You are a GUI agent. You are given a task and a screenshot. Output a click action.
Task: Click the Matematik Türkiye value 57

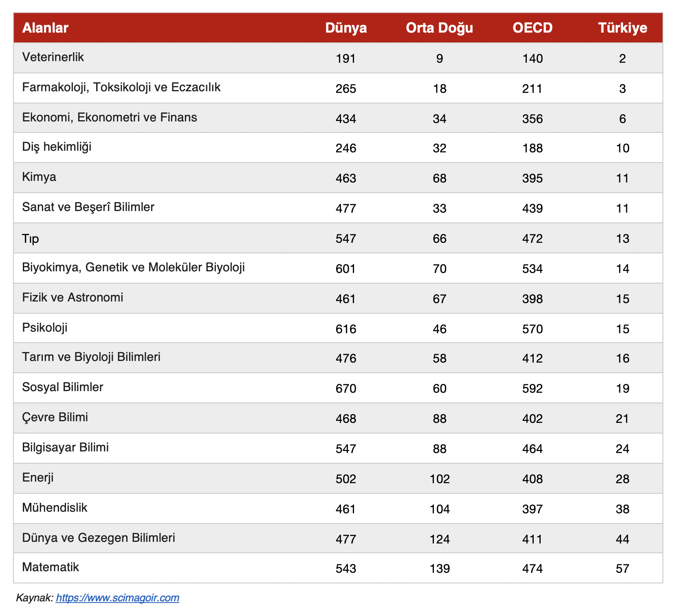[623, 568]
